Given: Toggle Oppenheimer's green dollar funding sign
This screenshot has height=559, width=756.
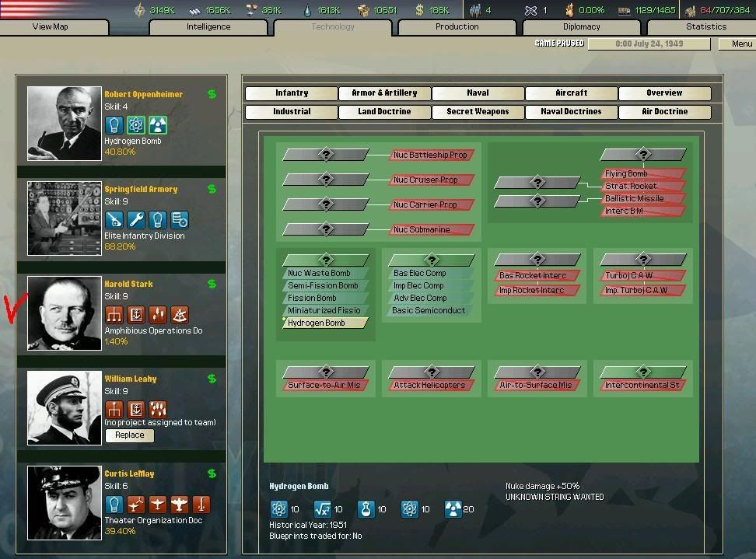Looking at the screenshot, I should (210, 93).
